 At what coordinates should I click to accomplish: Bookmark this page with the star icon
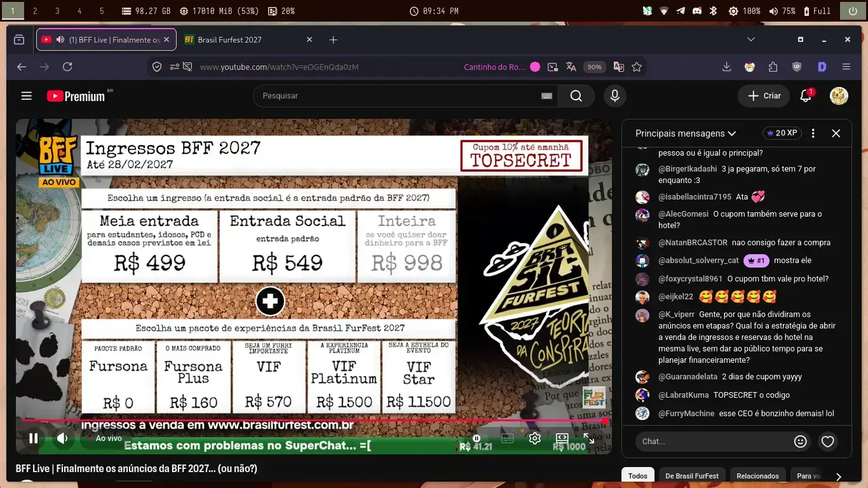(x=637, y=67)
